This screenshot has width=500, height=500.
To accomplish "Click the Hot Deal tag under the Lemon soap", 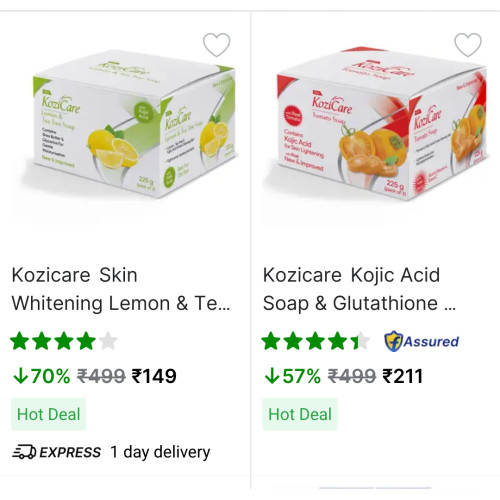I will pyautogui.click(x=49, y=414).
